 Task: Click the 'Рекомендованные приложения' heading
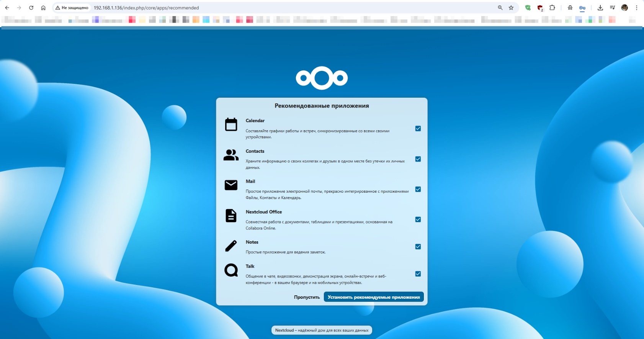pyautogui.click(x=322, y=106)
